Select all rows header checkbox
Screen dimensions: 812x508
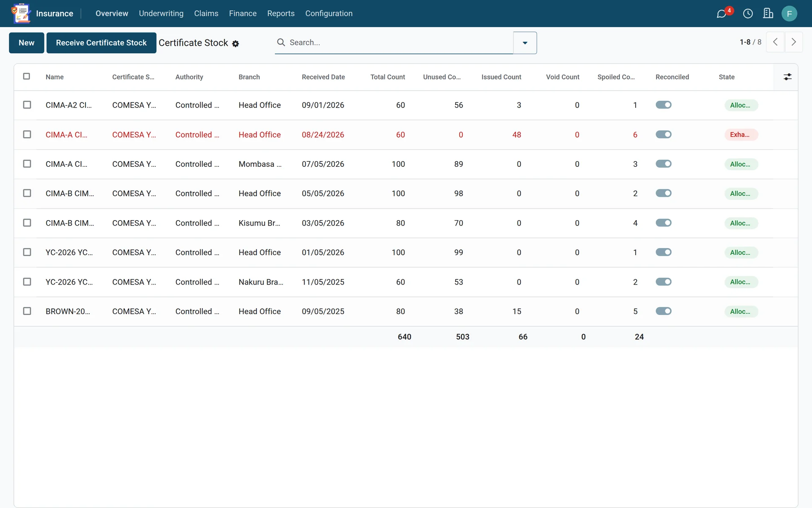(x=27, y=76)
